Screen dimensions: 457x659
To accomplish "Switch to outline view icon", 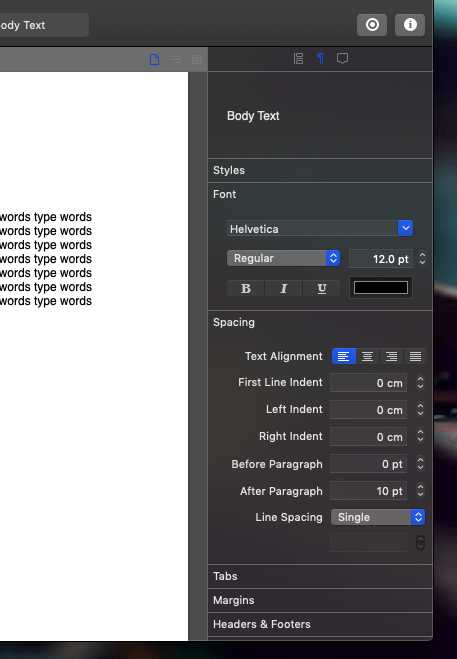I will click(176, 59).
